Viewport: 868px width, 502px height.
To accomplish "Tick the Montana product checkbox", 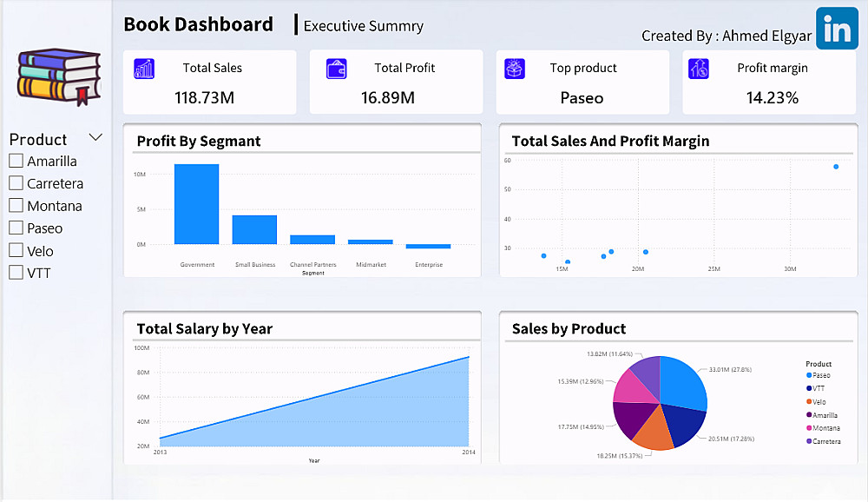I will (x=16, y=206).
